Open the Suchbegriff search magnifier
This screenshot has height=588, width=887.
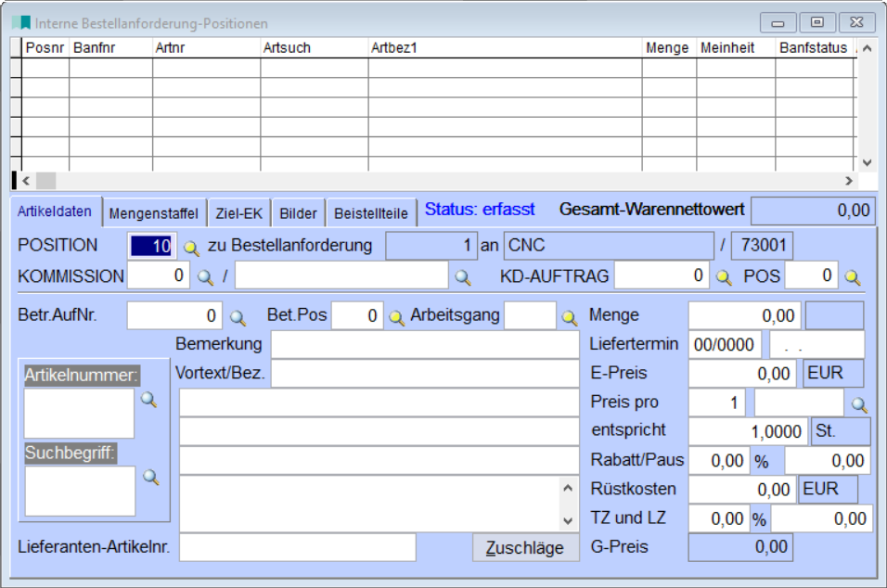tap(151, 477)
